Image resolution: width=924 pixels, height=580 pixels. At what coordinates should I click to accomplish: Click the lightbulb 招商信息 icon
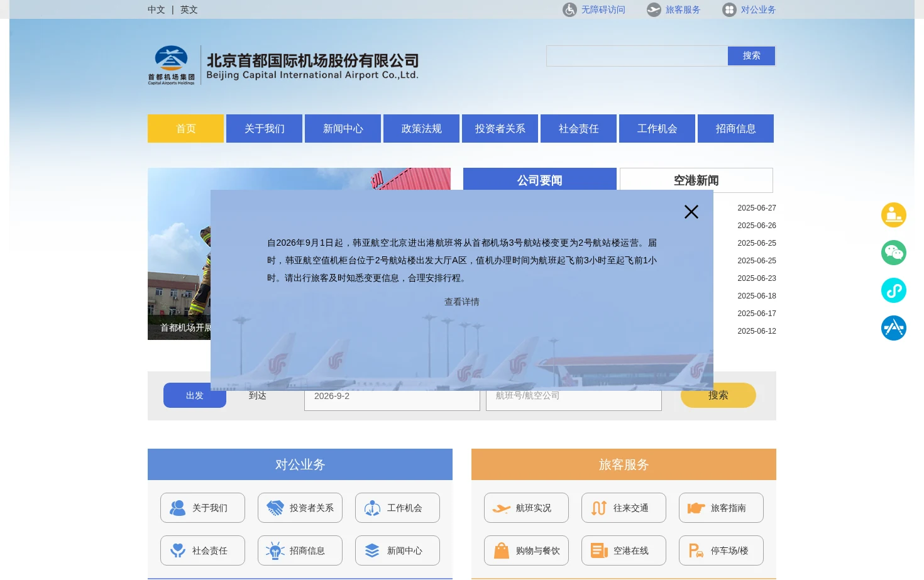(x=275, y=550)
